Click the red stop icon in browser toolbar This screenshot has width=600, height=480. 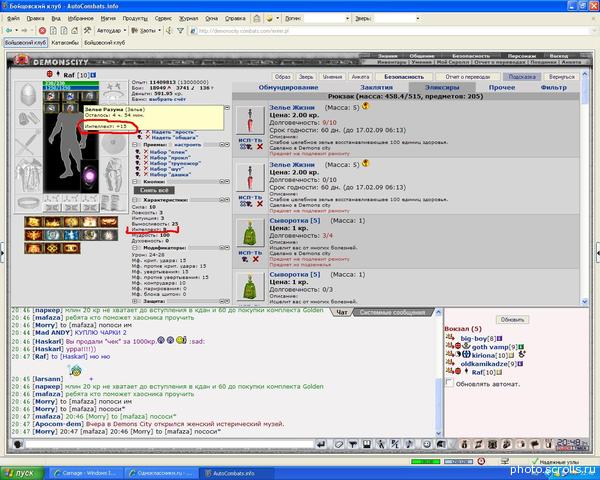[x=42, y=30]
